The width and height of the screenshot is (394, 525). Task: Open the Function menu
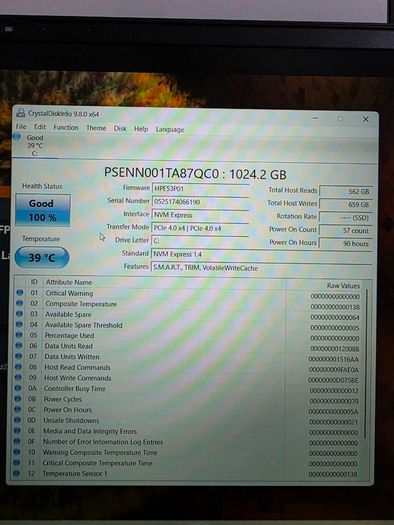point(66,128)
